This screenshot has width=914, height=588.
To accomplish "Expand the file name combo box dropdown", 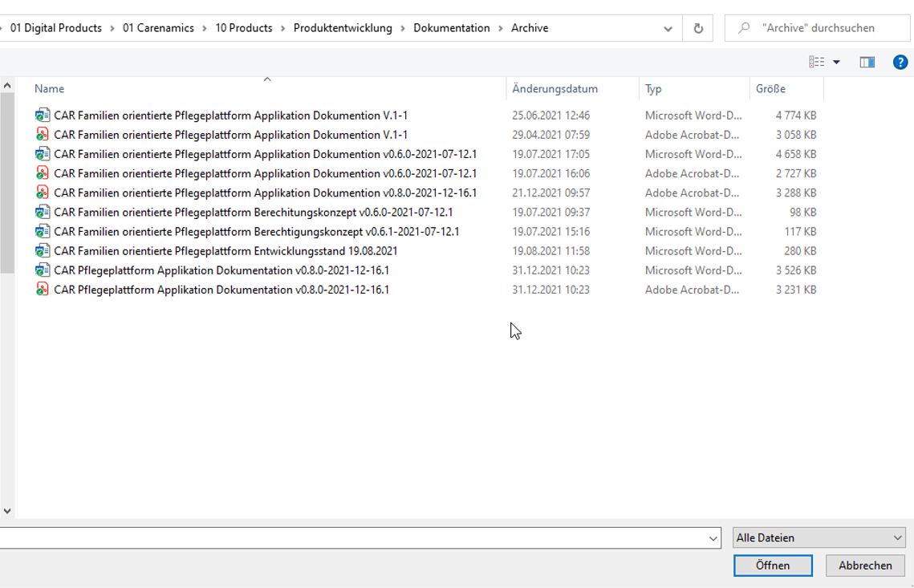I will tap(713, 538).
